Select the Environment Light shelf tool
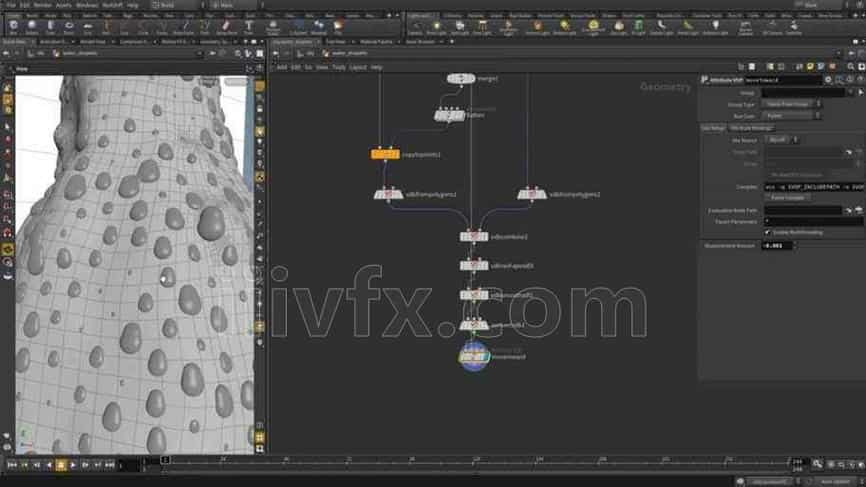866x487 pixels. click(x=593, y=27)
